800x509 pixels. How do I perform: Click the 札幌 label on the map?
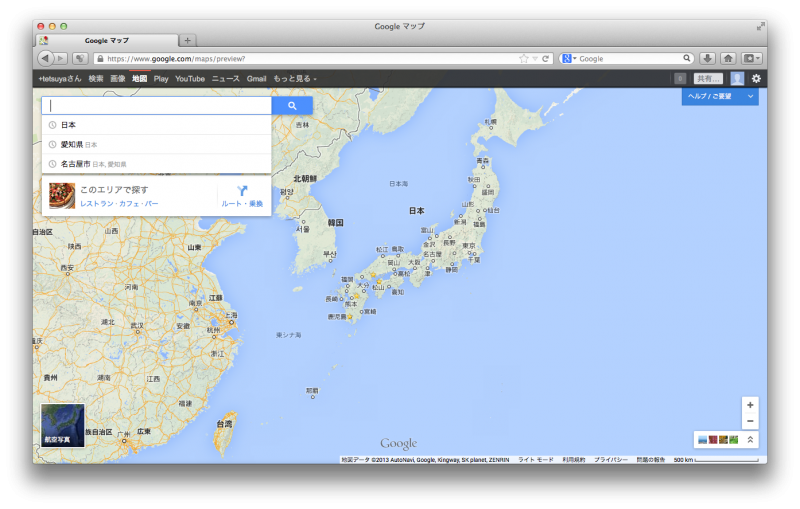point(490,122)
